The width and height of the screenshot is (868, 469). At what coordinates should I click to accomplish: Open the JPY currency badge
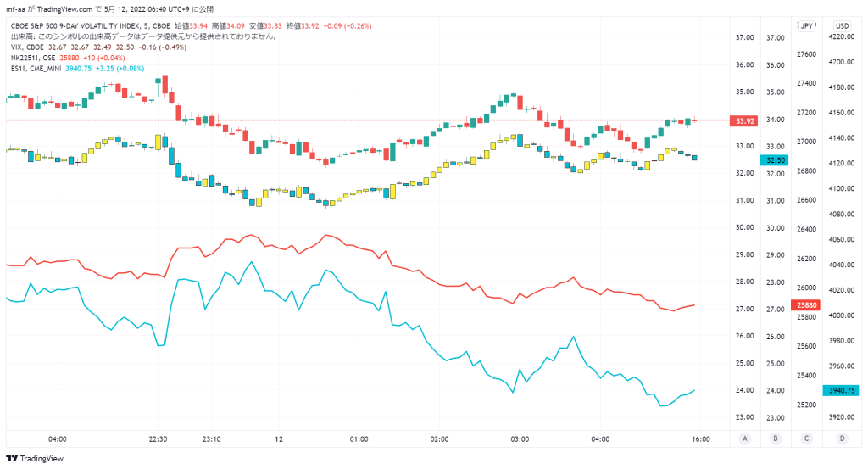point(807,25)
